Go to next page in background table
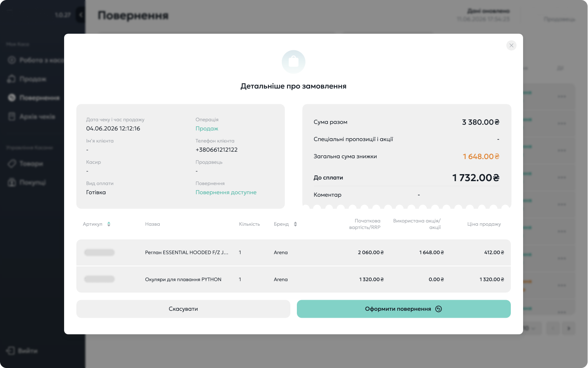 [x=568, y=328]
